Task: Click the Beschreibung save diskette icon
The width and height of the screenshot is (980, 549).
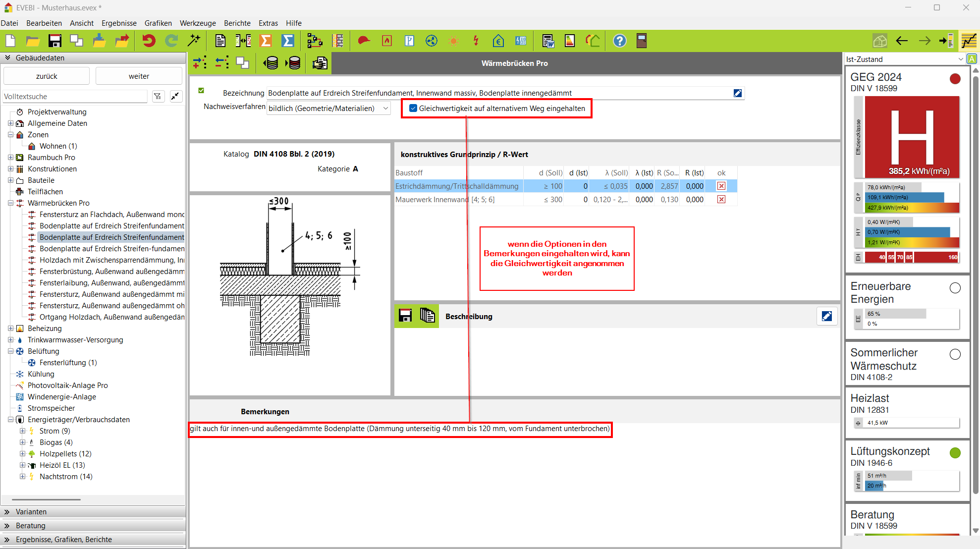Action: coord(405,316)
